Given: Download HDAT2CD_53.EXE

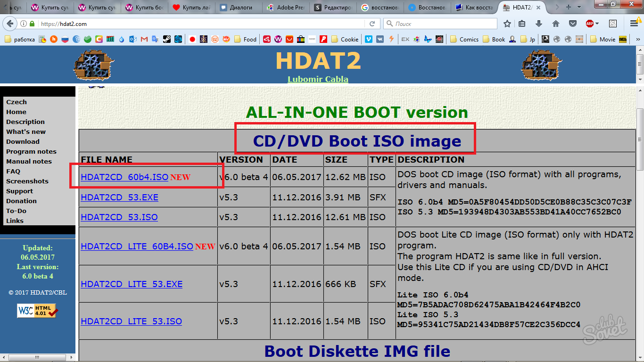Looking at the screenshot, I should 119,197.
